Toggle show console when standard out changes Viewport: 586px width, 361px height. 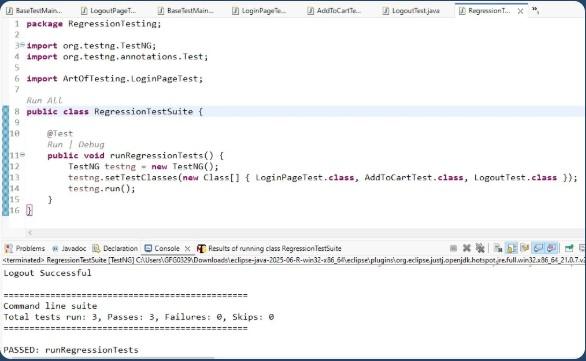point(539,248)
